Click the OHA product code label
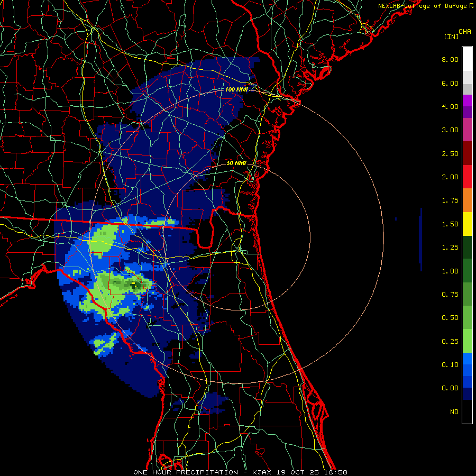This screenshot has height=476, width=476. 465,32
